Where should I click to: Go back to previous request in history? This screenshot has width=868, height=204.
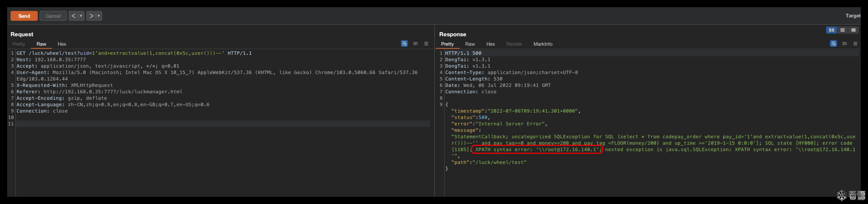(x=74, y=16)
